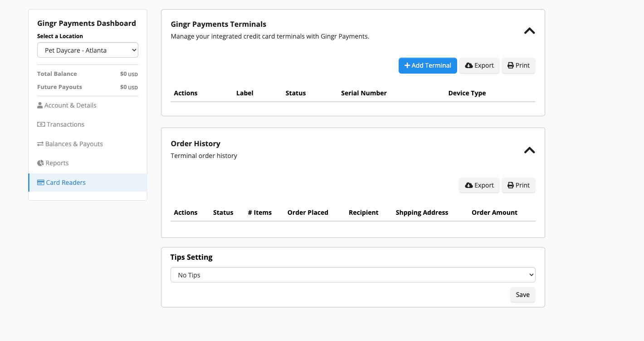Sort terminals by Serial Number column
The height and width of the screenshot is (341, 644).
point(364,93)
